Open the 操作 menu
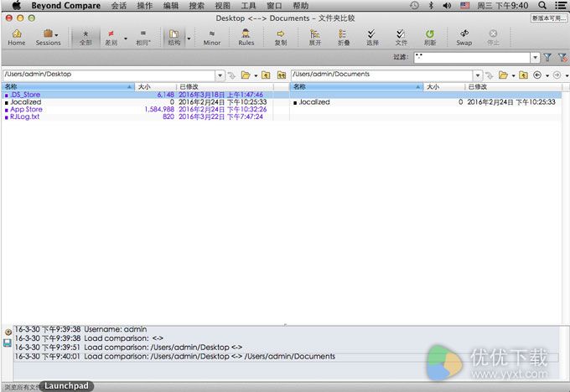 click(145, 6)
